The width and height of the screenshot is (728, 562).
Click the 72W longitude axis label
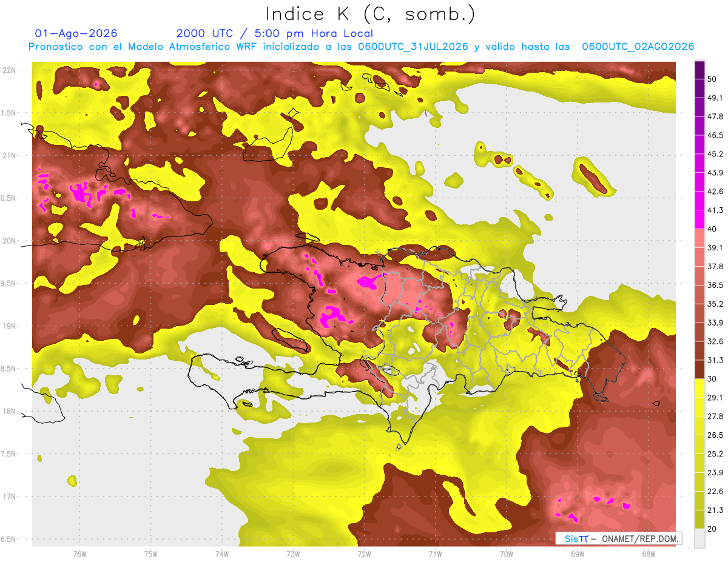point(364,553)
